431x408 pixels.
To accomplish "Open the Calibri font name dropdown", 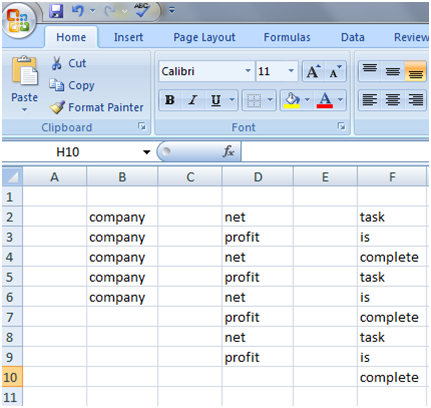I will tap(248, 71).
